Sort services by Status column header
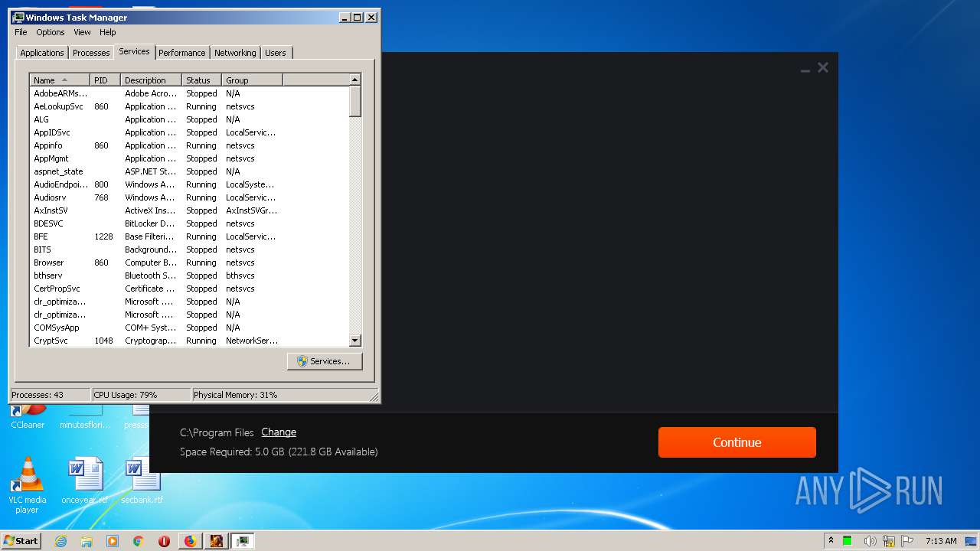 (202, 80)
